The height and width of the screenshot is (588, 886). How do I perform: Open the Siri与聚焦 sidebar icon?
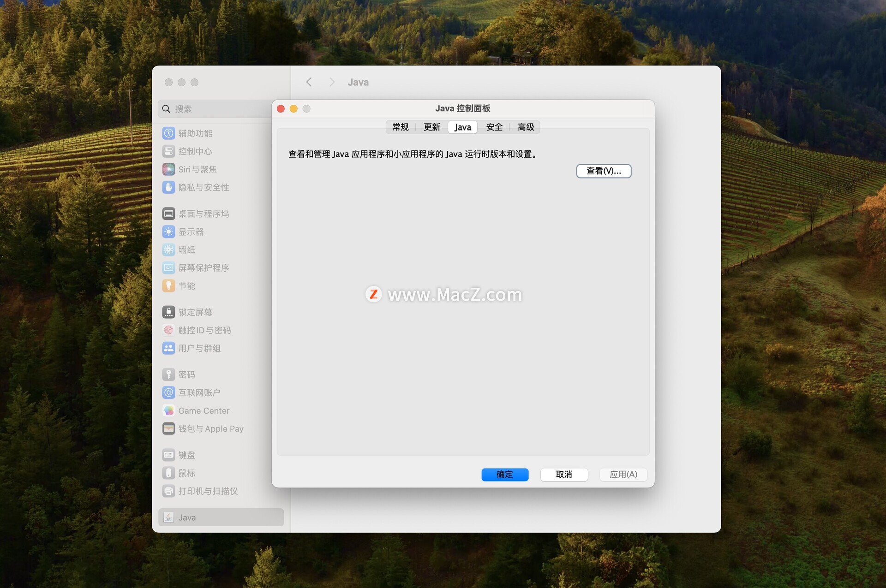coord(168,169)
